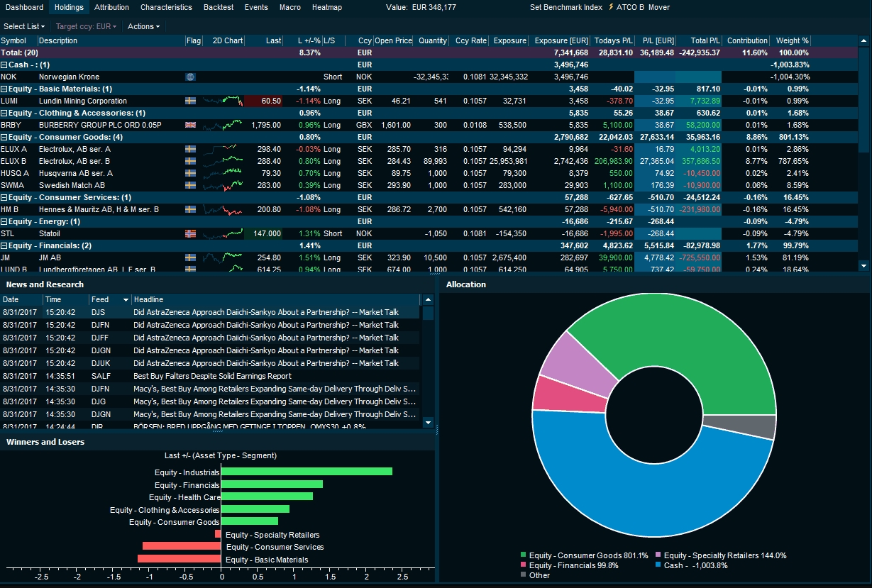This screenshot has height=588, width=872.
Task: Open the Heatmap tab
Action: pyautogui.click(x=326, y=7)
